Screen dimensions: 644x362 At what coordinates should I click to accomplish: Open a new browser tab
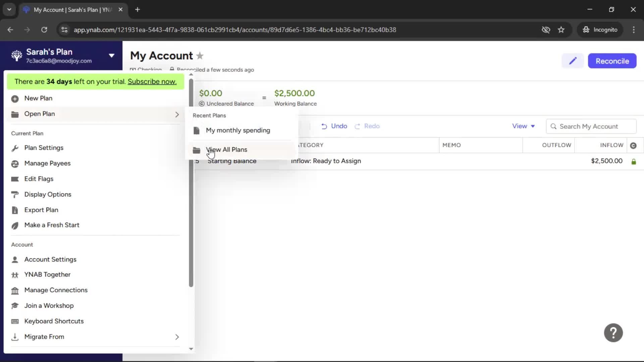coord(138,9)
